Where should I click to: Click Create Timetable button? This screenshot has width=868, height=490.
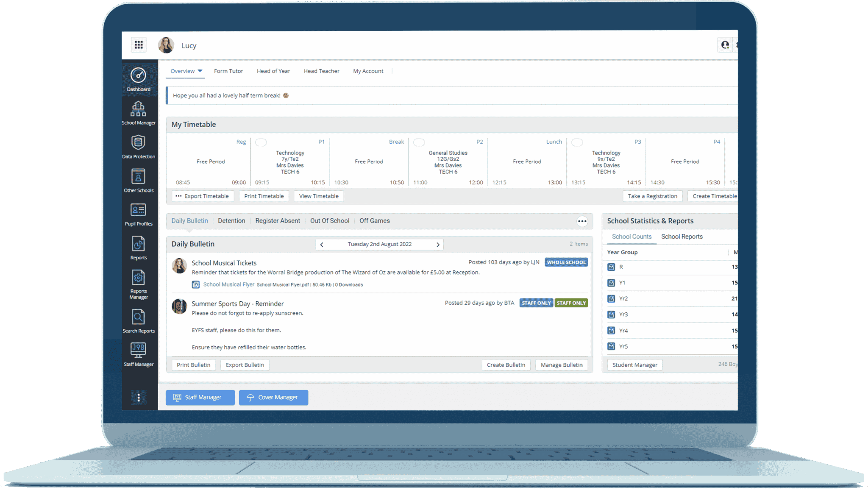713,196
